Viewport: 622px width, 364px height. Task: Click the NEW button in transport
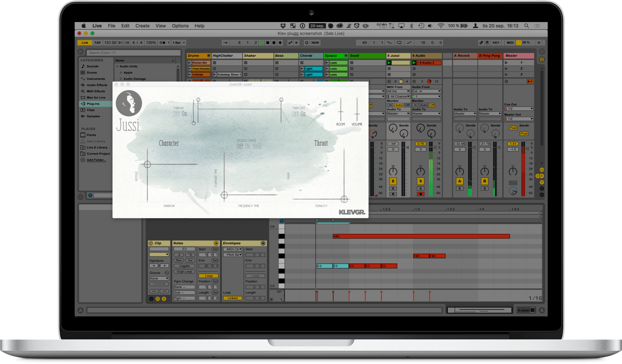tap(315, 43)
